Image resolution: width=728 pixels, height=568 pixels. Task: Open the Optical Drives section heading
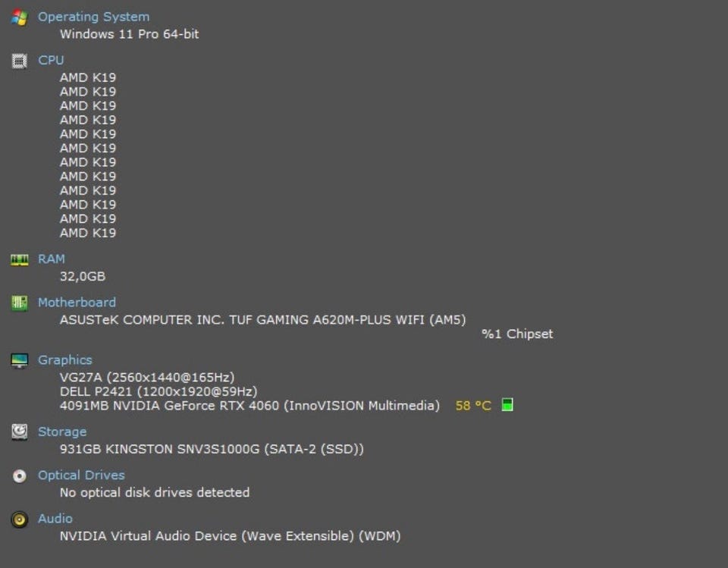point(81,475)
